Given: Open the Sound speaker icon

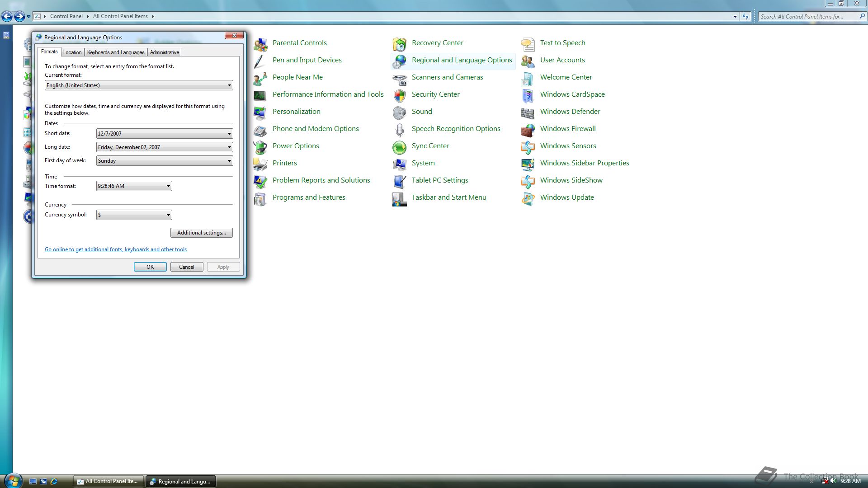Looking at the screenshot, I should click(x=400, y=113).
